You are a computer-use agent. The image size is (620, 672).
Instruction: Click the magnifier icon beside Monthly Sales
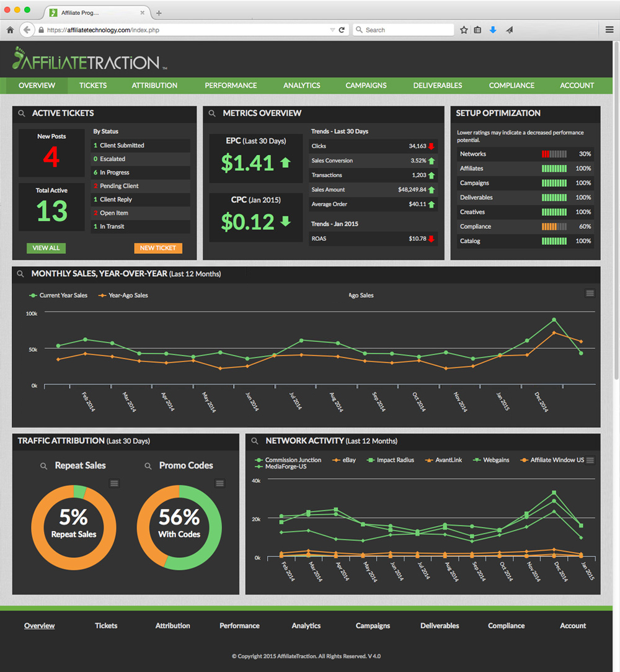[20, 274]
